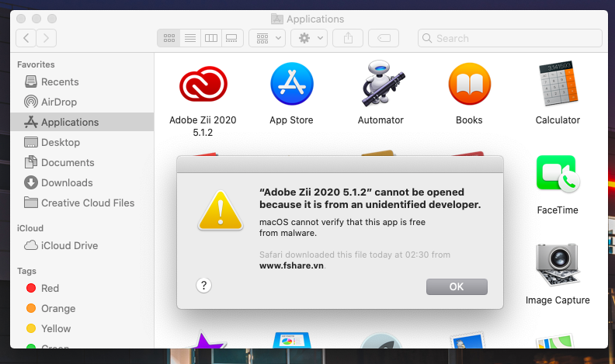Viewport: 615px width, 364px height.
Task: Select the Books app icon
Action: point(470,84)
